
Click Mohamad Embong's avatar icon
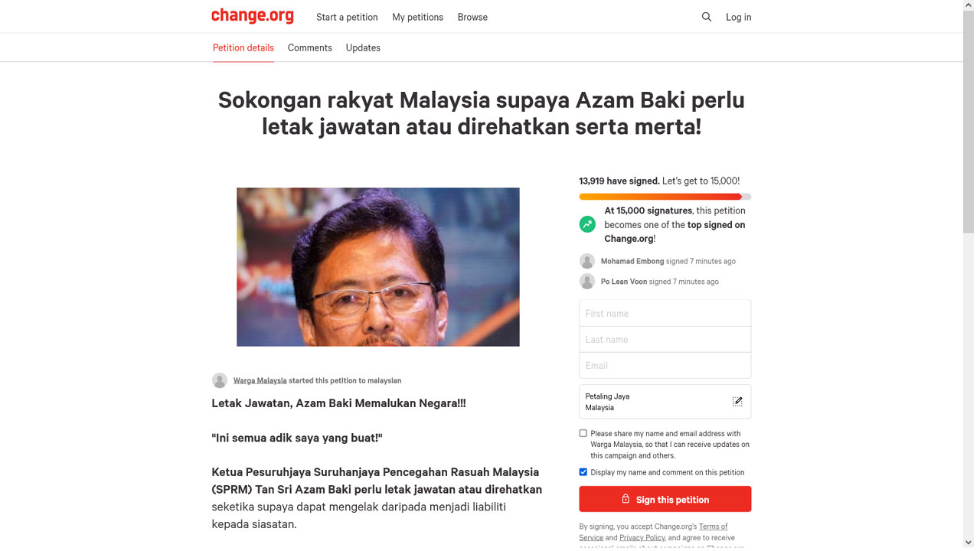[x=587, y=261]
